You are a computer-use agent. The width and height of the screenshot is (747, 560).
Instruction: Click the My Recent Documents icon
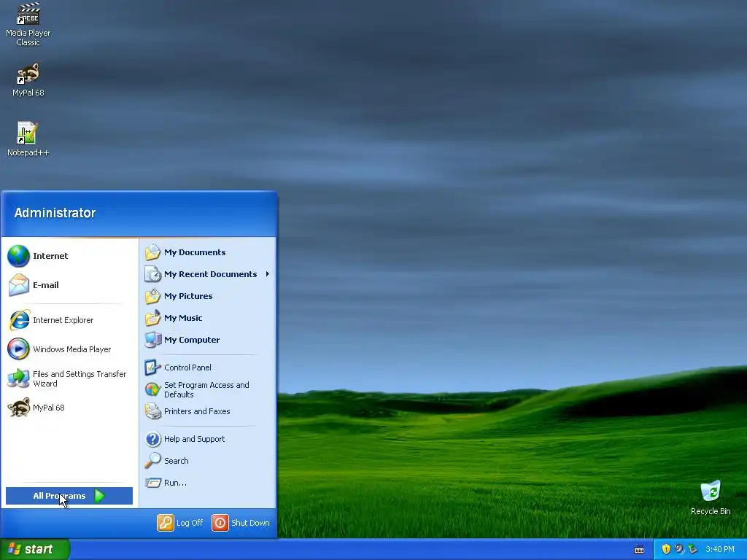click(153, 274)
